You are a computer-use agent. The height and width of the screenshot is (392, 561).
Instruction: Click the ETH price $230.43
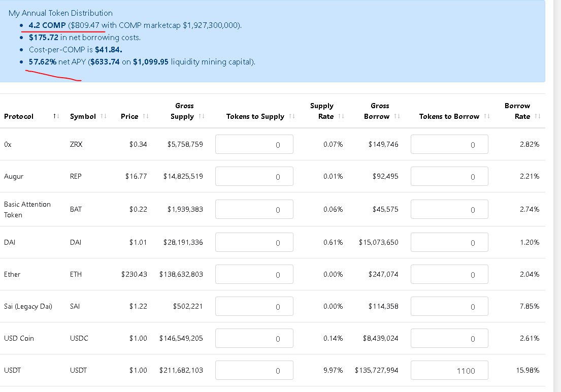point(134,274)
